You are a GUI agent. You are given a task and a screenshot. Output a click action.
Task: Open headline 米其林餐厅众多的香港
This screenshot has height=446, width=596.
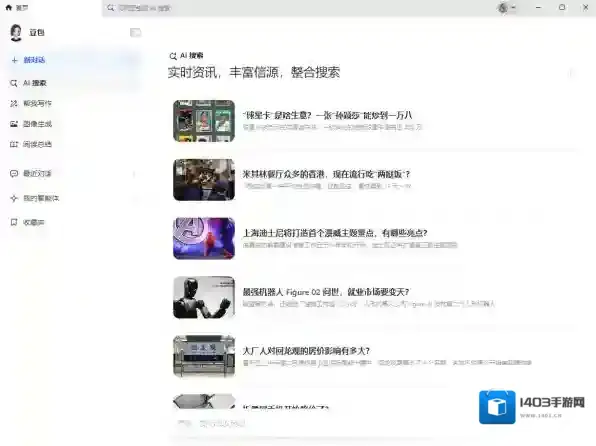click(x=326, y=174)
